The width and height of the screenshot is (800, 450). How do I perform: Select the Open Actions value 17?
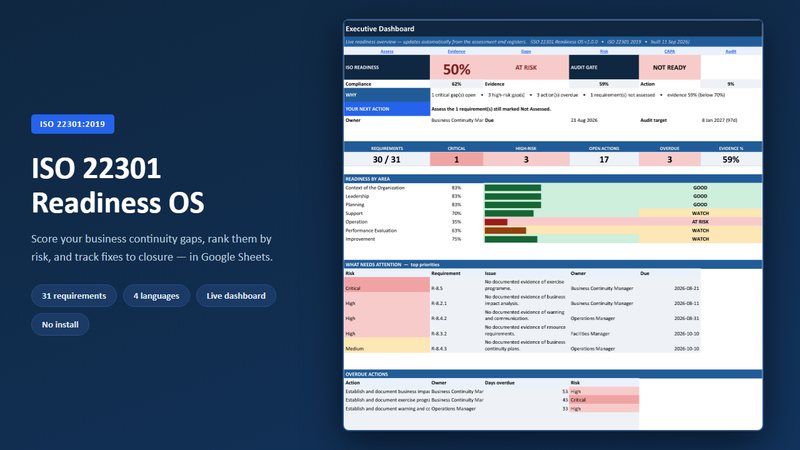604,160
